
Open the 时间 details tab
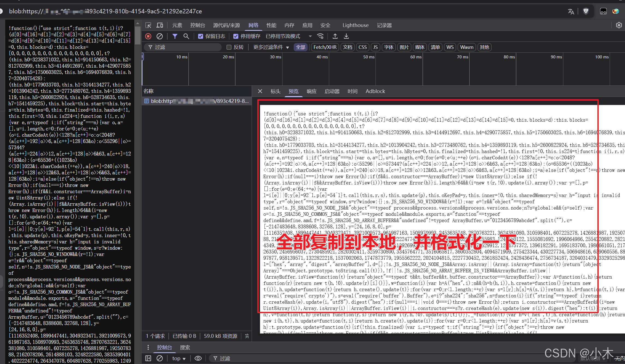coord(352,91)
